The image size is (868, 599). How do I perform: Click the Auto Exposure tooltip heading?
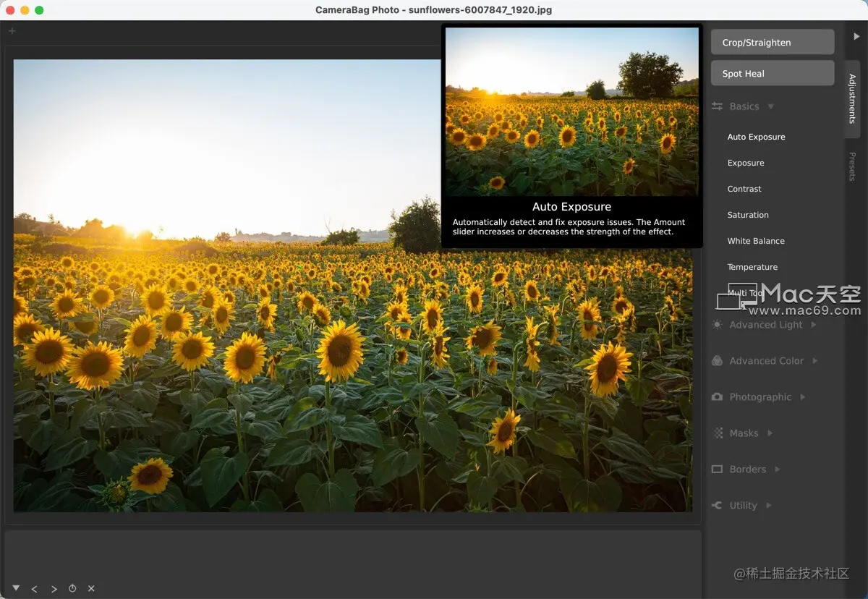click(571, 207)
